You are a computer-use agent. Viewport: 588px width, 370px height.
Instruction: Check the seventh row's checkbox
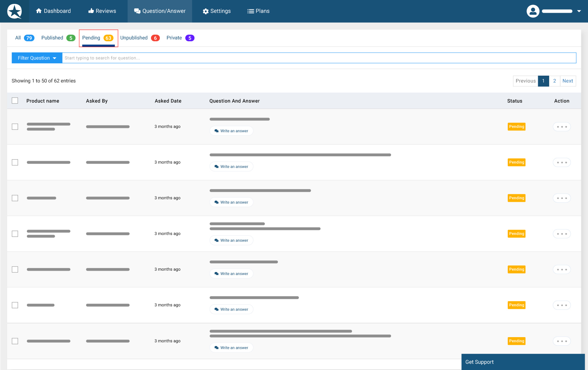pos(15,341)
